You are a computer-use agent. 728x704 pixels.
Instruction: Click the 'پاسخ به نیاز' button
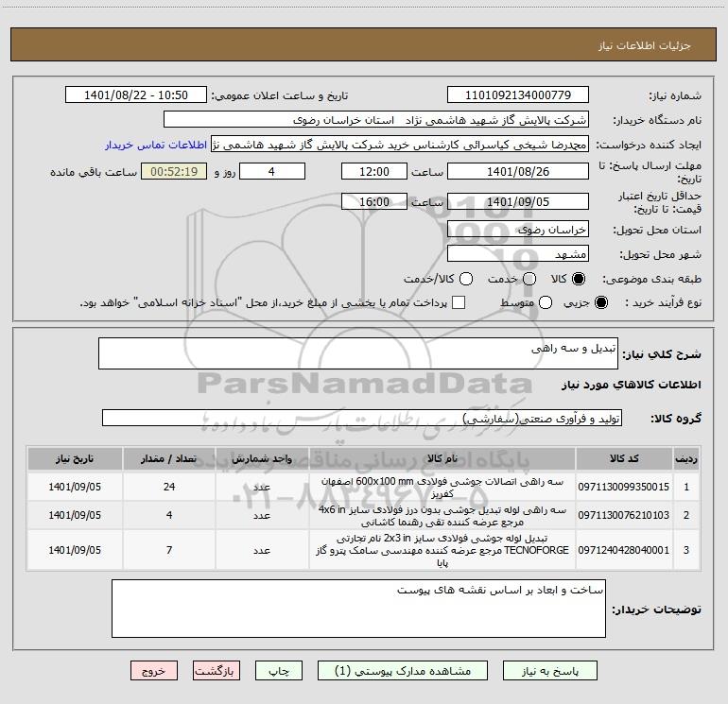pyautogui.click(x=549, y=671)
